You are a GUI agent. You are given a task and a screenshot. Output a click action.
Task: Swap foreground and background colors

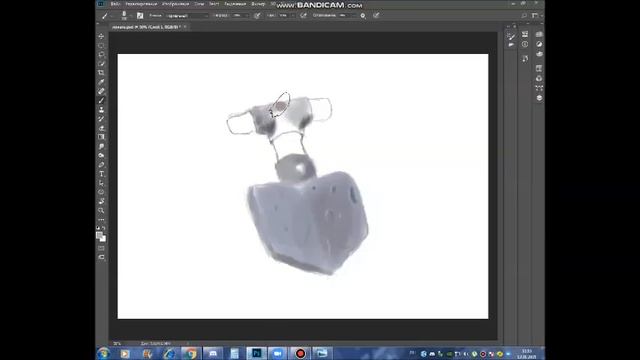pos(104,228)
